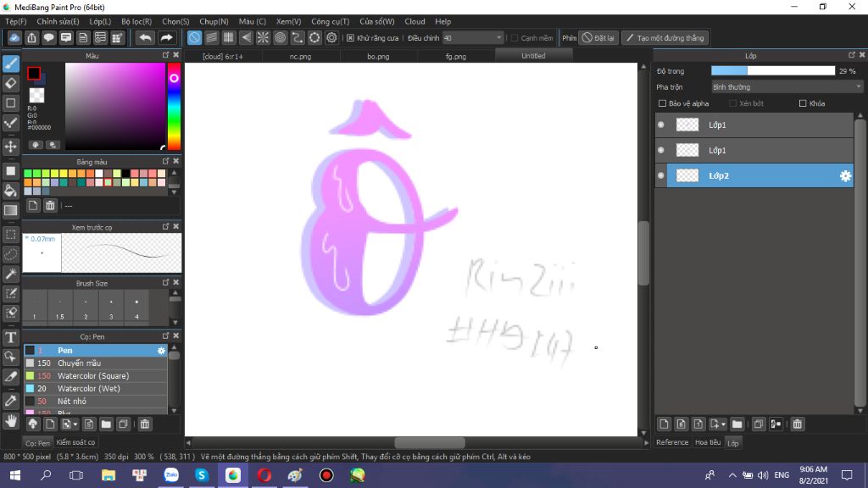
Task: Click the Redo arrow
Action: pos(166,37)
